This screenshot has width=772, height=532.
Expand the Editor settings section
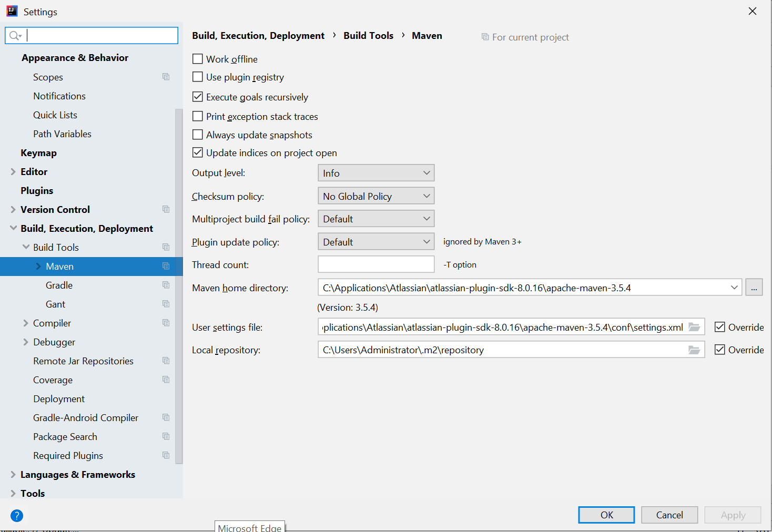pos(13,171)
